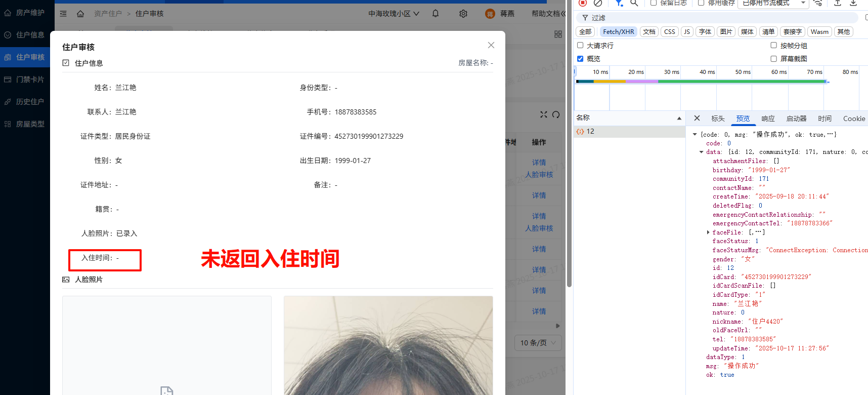This screenshot has height=395, width=868.
Task: Enable 屏幕截图 checkbox
Action: pos(773,58)
